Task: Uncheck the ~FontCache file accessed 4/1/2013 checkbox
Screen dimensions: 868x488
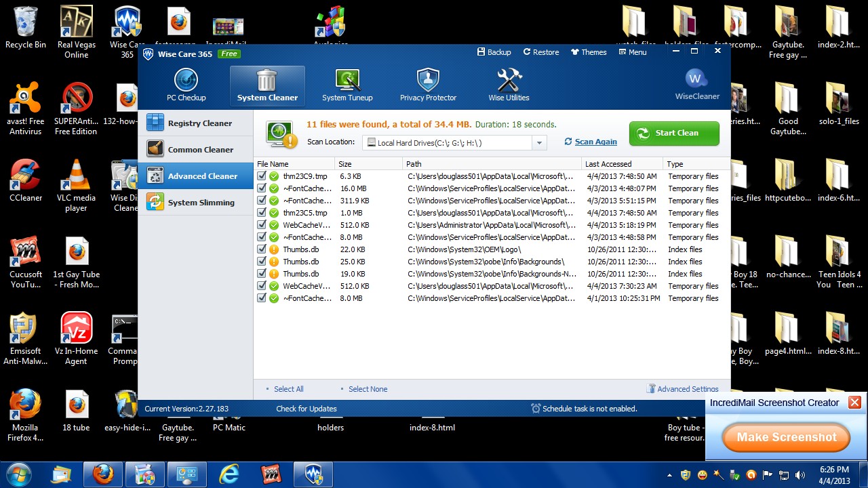Action: pos(262,298)
